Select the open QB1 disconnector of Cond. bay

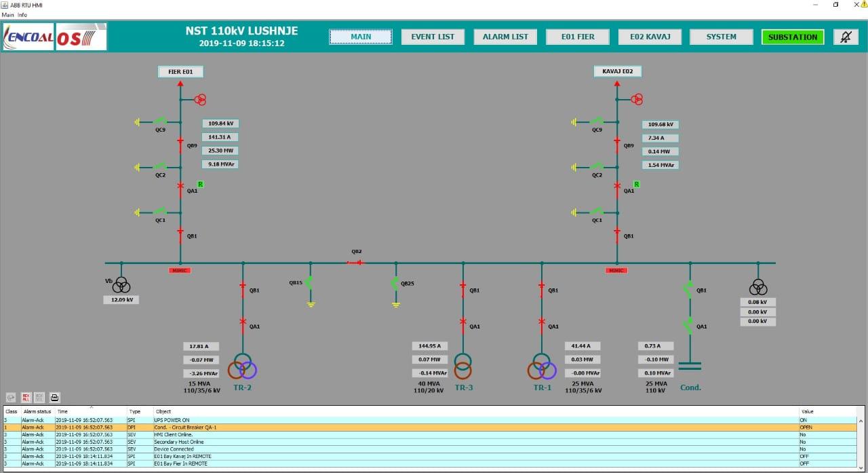pyautogui.click(x=689, y=290)
